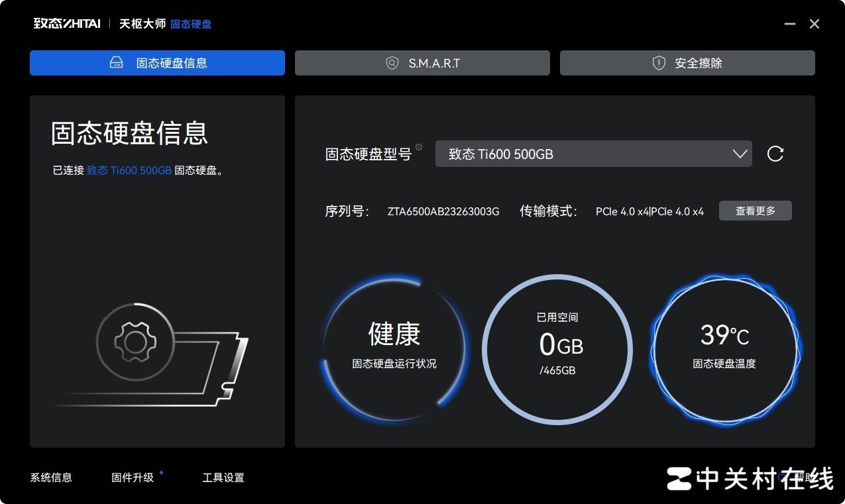Open 系统信息 at the bottom

(51, 478)
